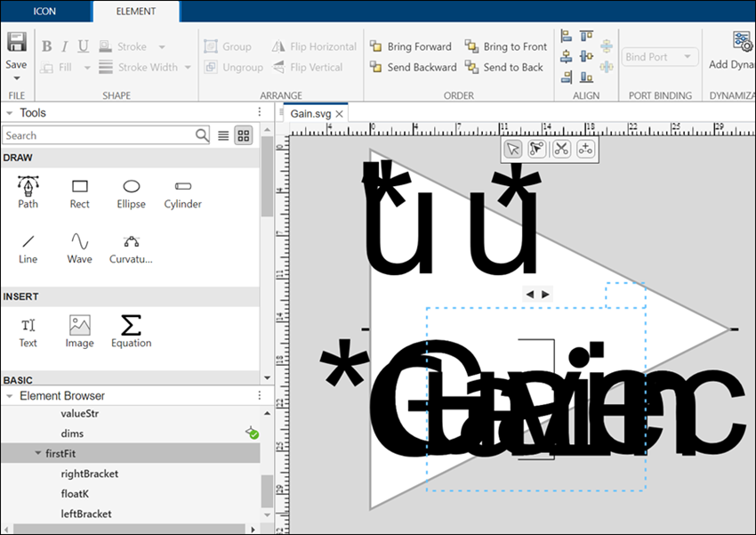Collapse the Element Browser panel
Viewport: 756px width, 535px height.
coord(9,396)
